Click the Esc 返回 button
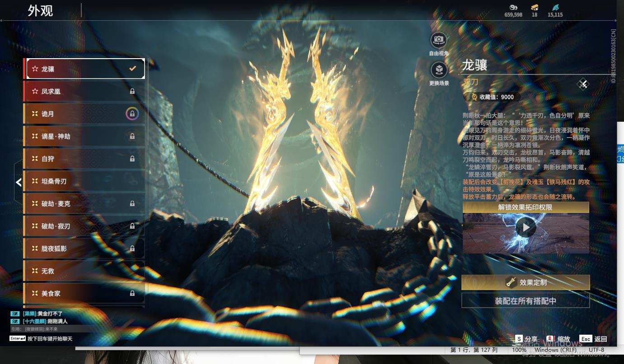This screenshot has width=624, height=364. (x=593, y=339)
